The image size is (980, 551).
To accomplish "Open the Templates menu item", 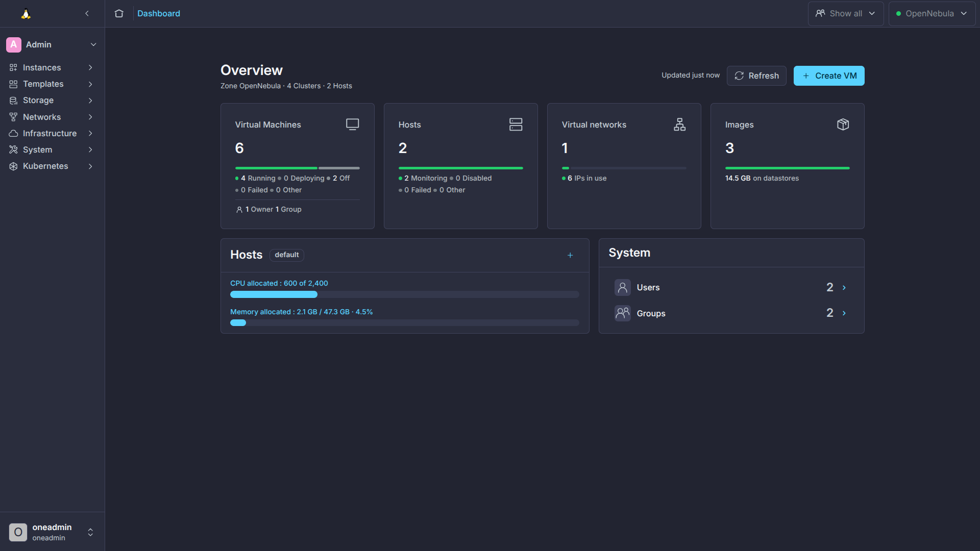I will click(52, 84).
